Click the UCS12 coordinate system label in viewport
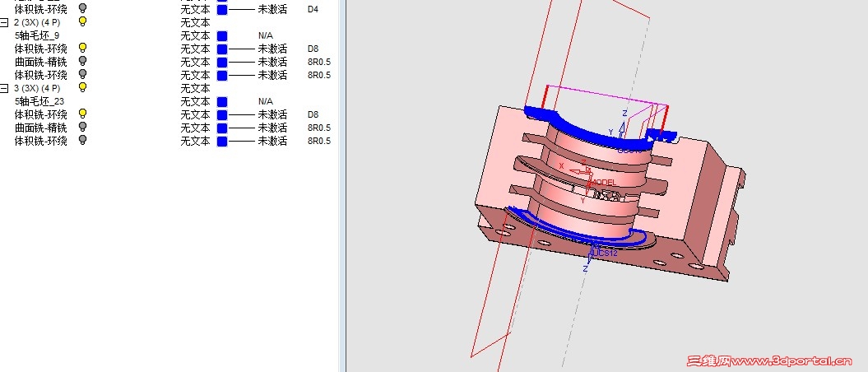Viewport: 868px width, 372px height. [606, 253]
